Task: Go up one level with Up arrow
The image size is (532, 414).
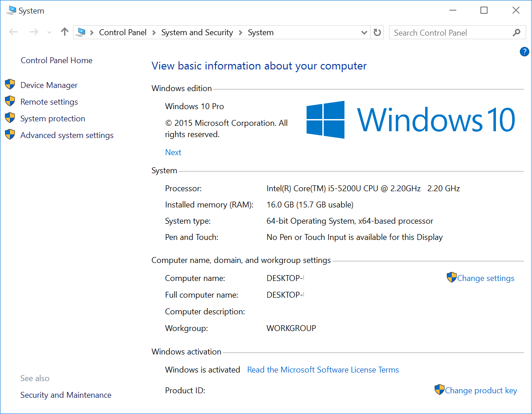Action: click(x=64, y=32)
